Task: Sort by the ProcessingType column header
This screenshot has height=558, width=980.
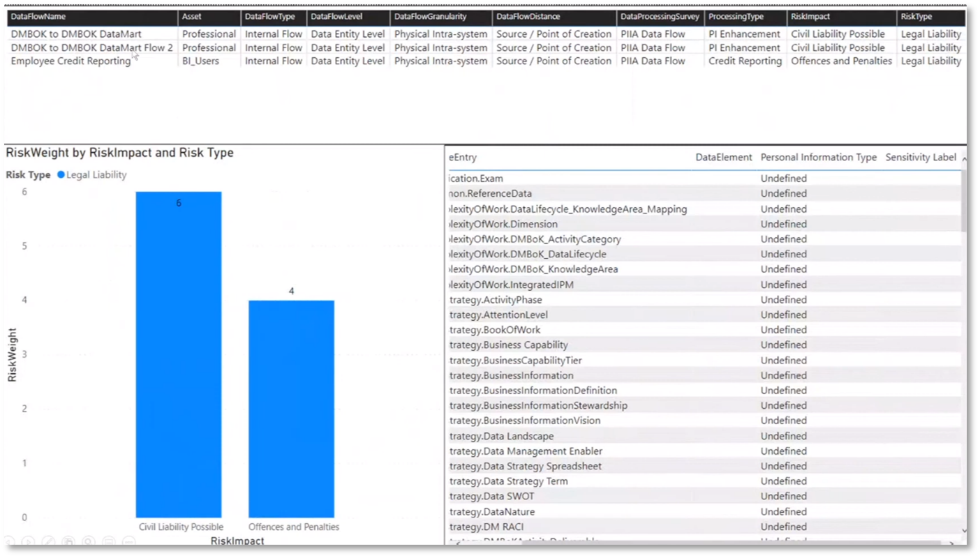Action: coord(736,17)
